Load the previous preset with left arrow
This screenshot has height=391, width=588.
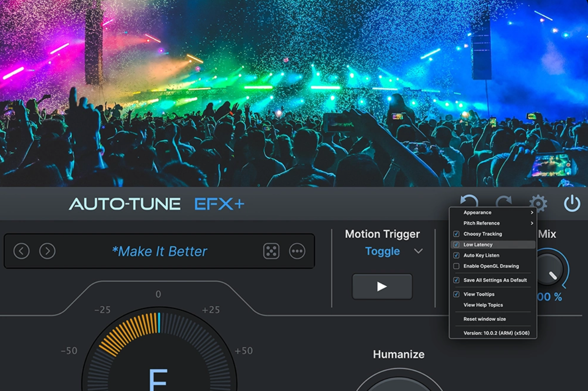[21, 251]
